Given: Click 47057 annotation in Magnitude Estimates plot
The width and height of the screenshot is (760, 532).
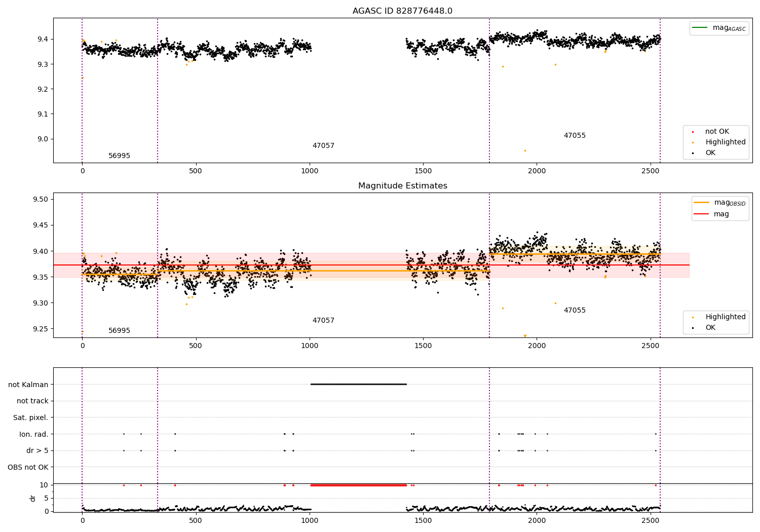Looking at the screenshot, I should point(323,321).
